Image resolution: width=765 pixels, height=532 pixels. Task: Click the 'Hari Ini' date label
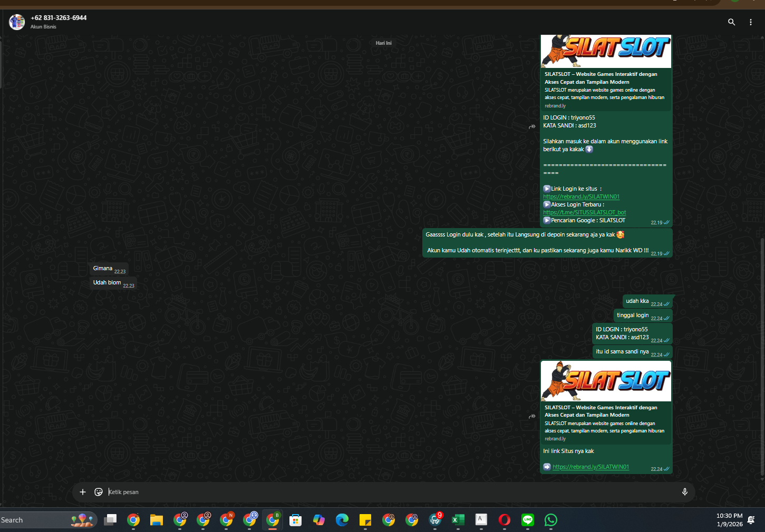pyautogui.click(x=384, y=43)
